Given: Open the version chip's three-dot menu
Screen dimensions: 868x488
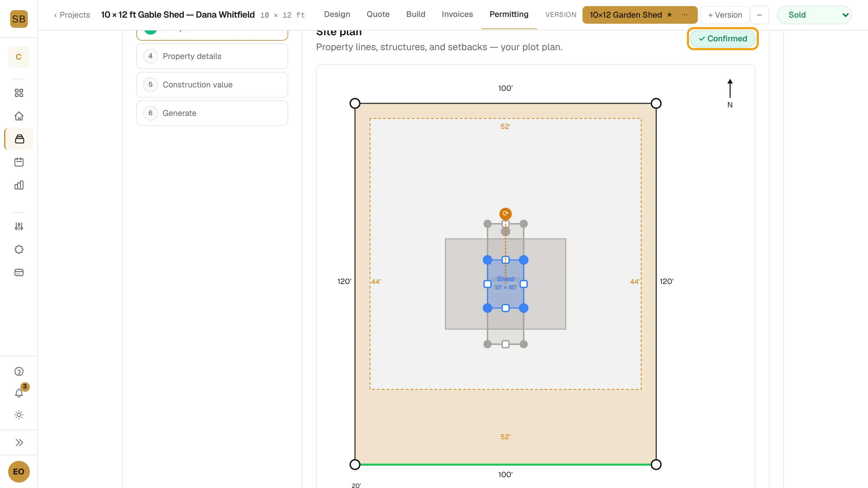Looking at the screenshot, I should click(x=685, y=15).
